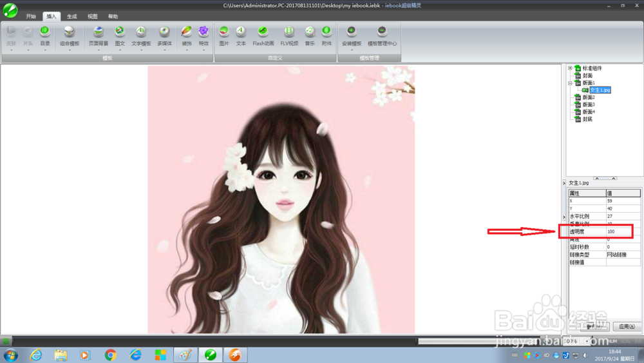Expand the 文字模板 dropdown arrow
This screenshot has width=644, height=363.
tap(141, 50)
